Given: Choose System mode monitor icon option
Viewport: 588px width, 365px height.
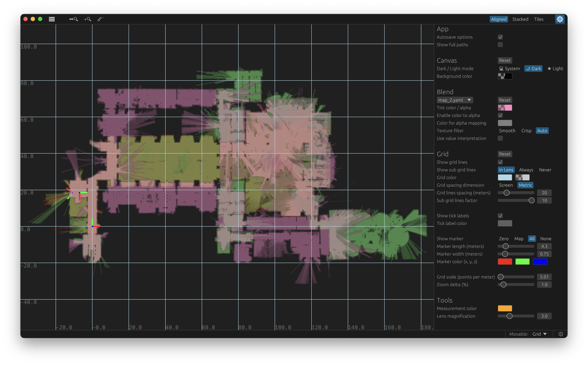Looking at the screenshot, I should [509, 68].
